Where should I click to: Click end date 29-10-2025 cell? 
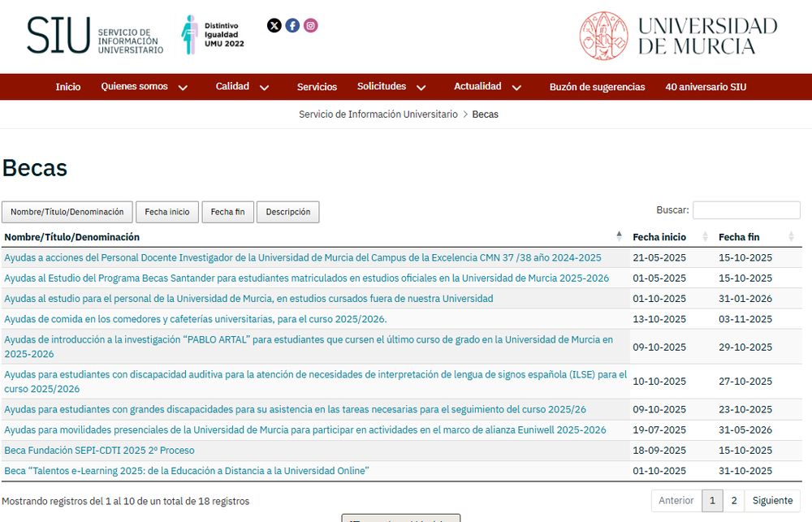point(745,347)
